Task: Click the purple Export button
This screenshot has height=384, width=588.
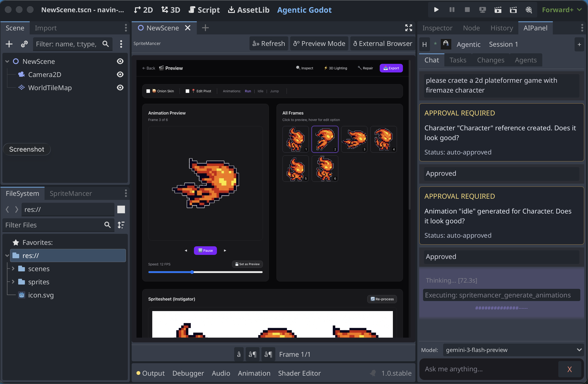Action: coord(391,68)
